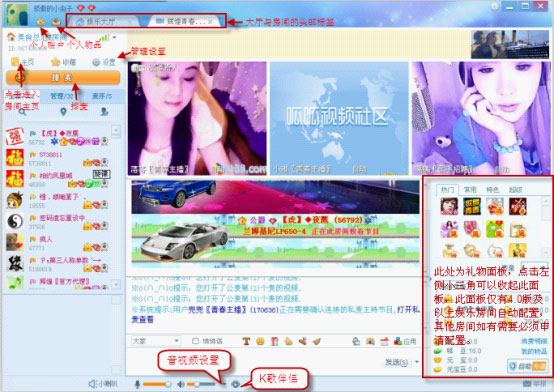
Task: Click the search magnifier above user list
Action: tap(22, 112)
